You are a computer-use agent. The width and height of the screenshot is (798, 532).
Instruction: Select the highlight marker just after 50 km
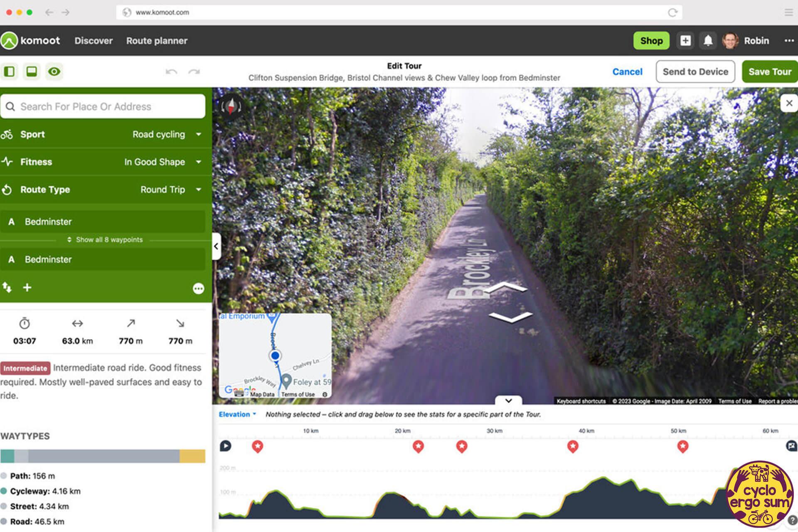683,447
